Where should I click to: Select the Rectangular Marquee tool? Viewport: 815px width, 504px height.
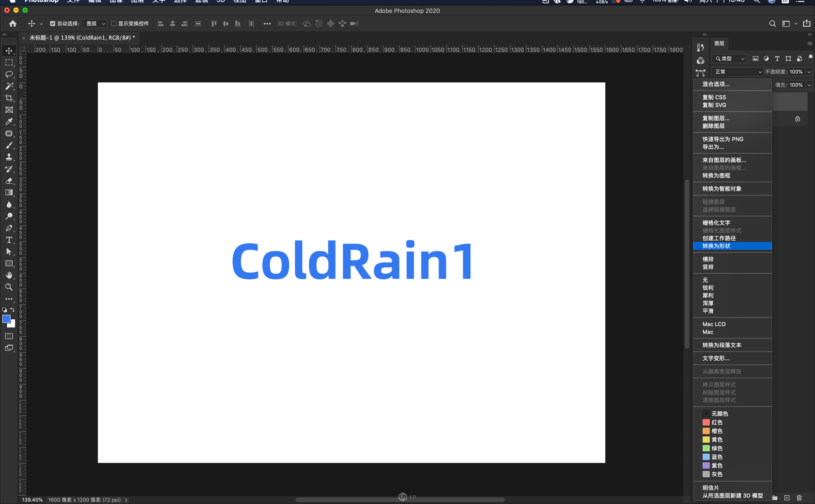(x=9, y=62)
